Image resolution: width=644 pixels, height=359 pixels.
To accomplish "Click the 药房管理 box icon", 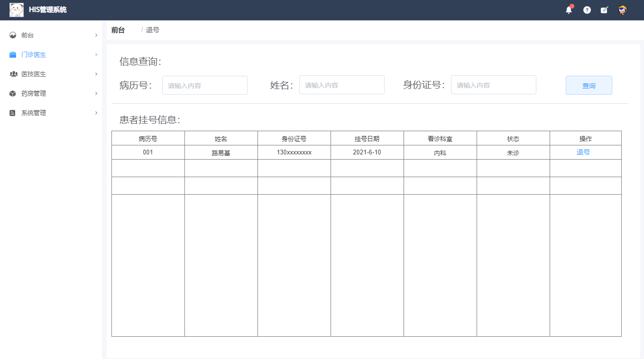I will pyautogui.click(x=13, y=93).
